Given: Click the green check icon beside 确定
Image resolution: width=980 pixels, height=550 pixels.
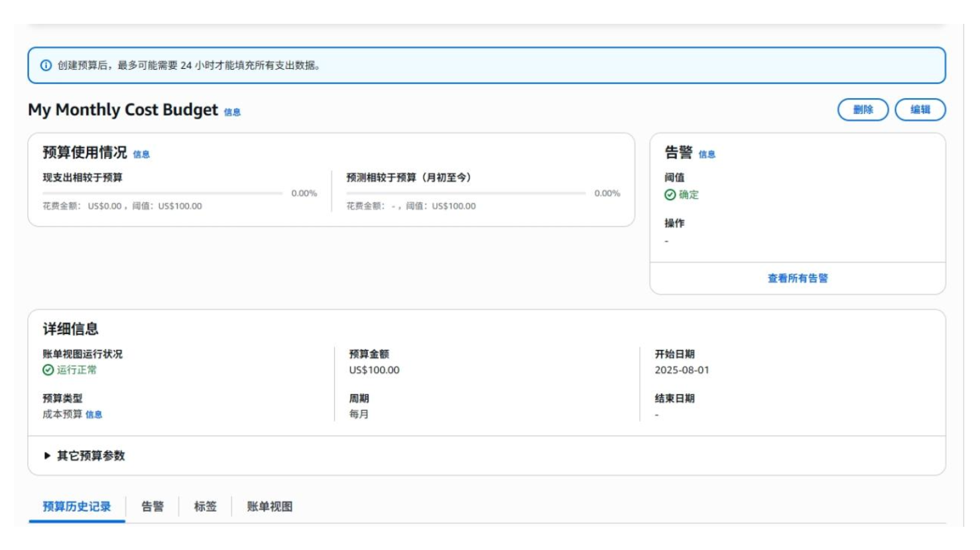Looking at the screenshot, I should coord(670,195).
